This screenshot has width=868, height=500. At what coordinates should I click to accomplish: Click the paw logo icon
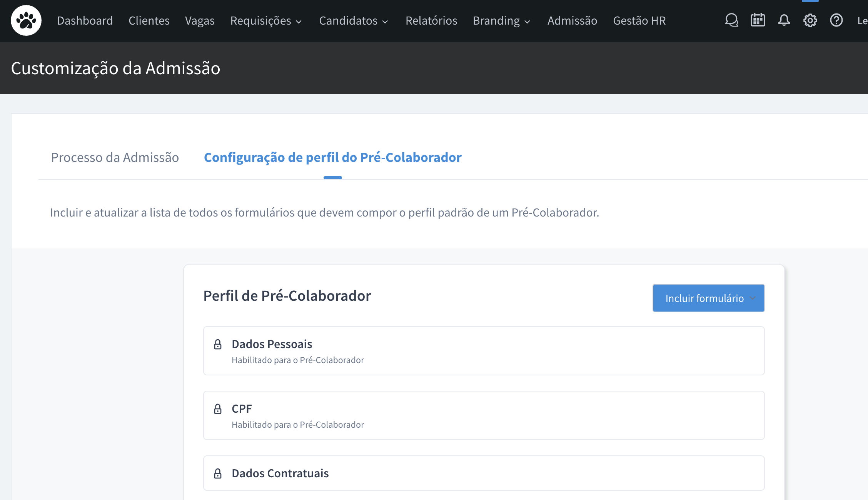tap(26, 20)
